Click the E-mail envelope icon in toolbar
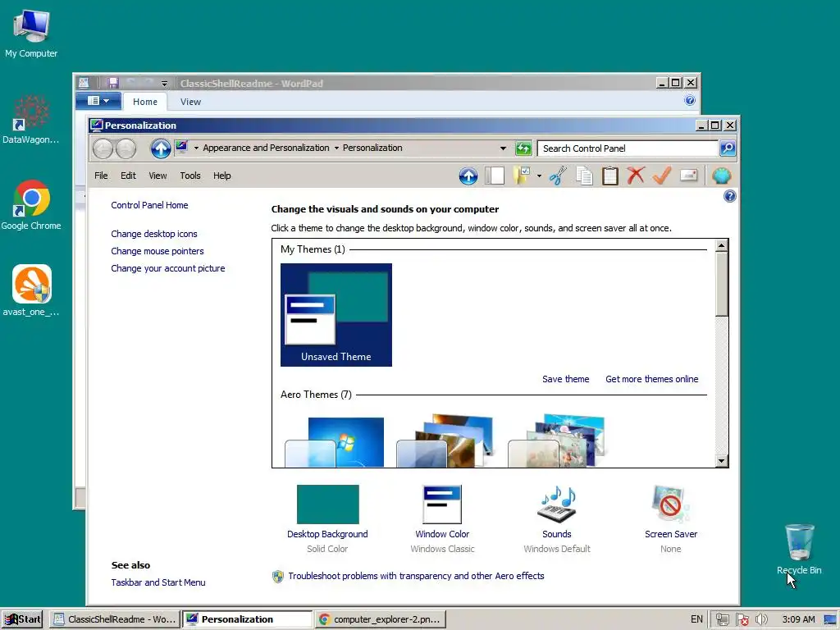 (688, 176)
